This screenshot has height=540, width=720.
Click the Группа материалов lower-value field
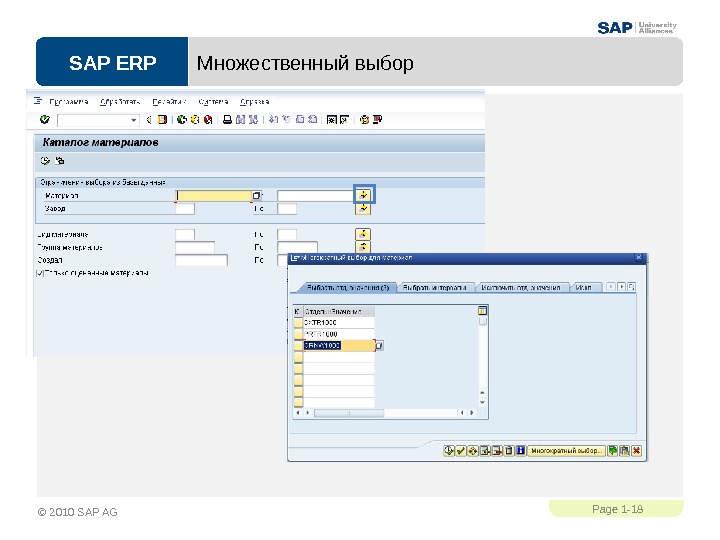click(x=195, y=247)
